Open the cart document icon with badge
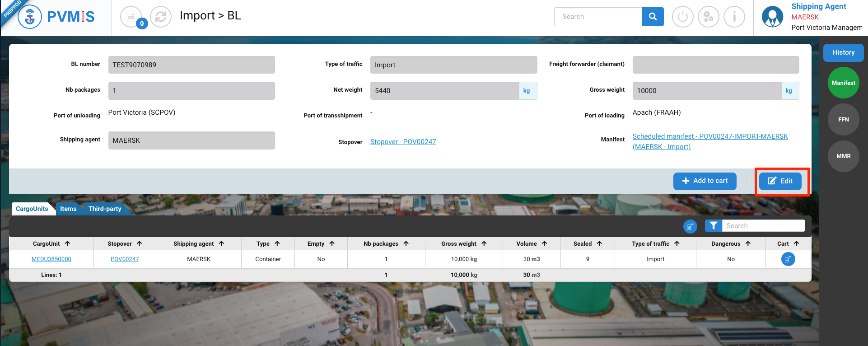This screenshot has width=868, height=346. 131,17
